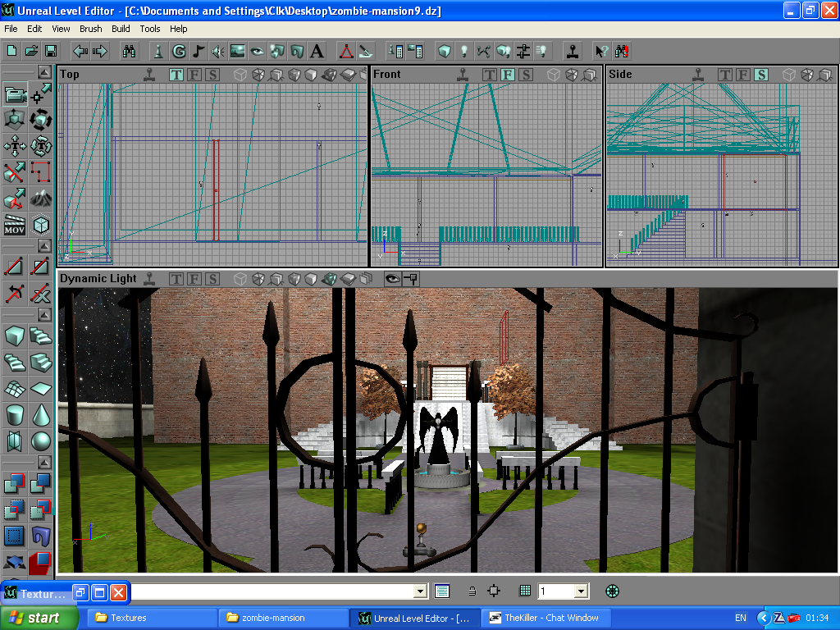Click the Windows start button
The width and height of the screenshot is (840, 630).
click(39, 618)
